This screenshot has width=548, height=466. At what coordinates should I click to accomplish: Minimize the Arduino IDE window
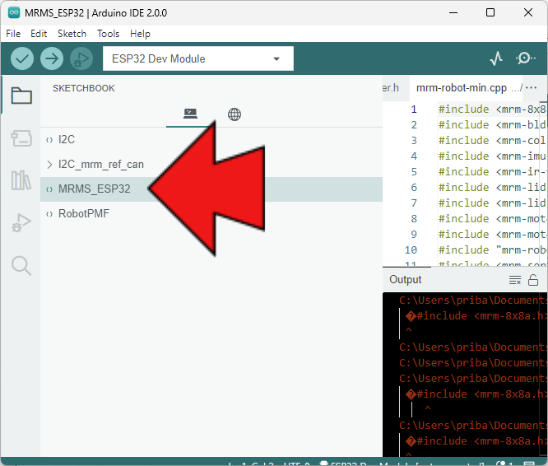tap(454, 13)
